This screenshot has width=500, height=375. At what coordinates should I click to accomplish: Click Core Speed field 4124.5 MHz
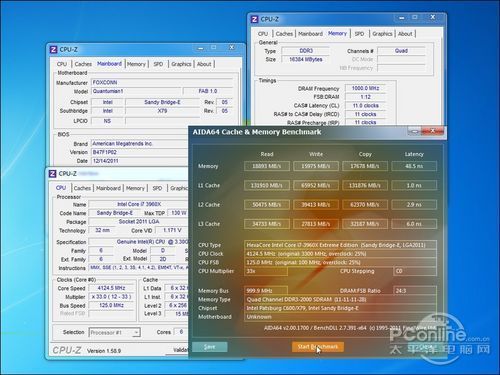[x=111, y=288]
